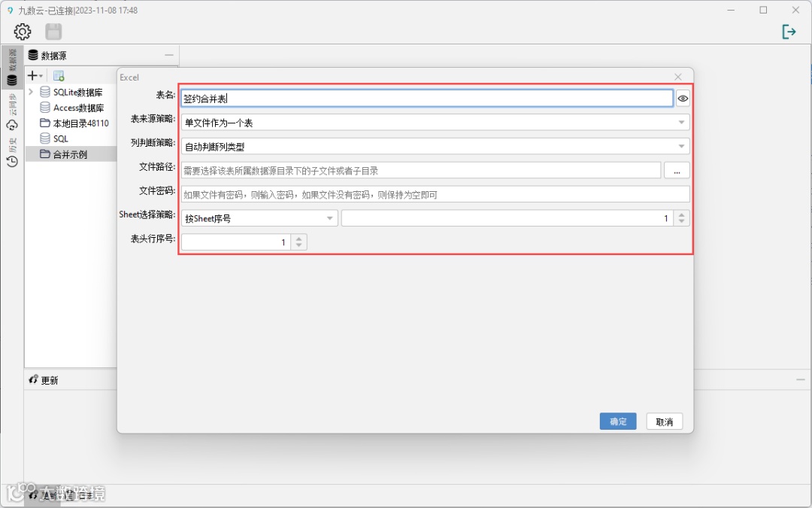
Task: Expand the SQLite数据库 tree node
Action: 31,92
